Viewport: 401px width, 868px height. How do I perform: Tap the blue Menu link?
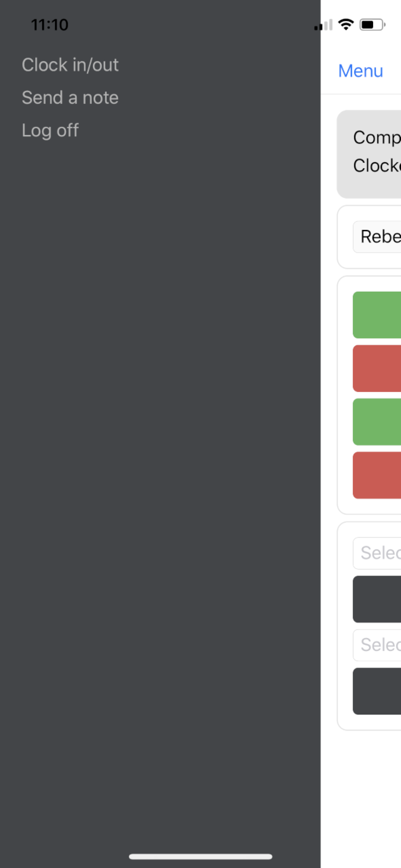[x=360, y=71]
